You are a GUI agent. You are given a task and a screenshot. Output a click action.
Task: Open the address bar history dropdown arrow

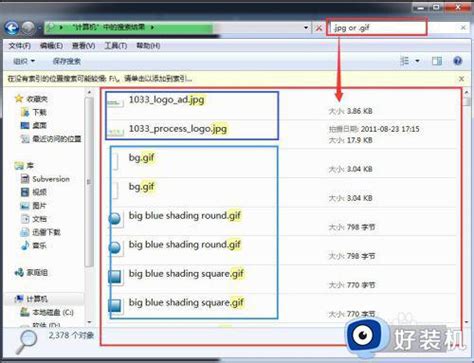[x=306, y=28]
